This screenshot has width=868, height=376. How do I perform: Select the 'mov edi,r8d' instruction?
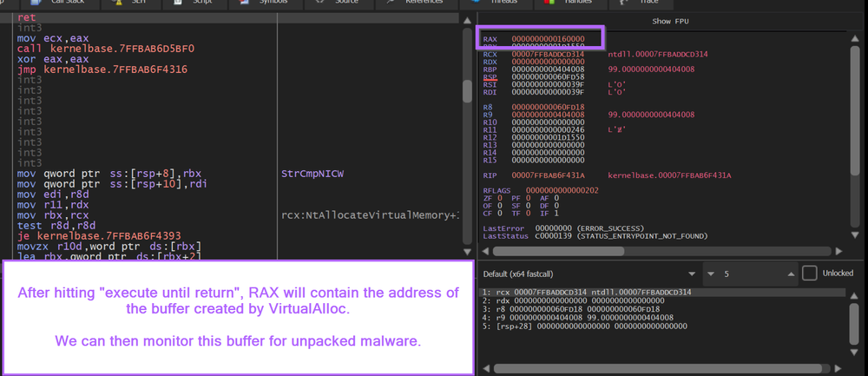coord(53,195)
